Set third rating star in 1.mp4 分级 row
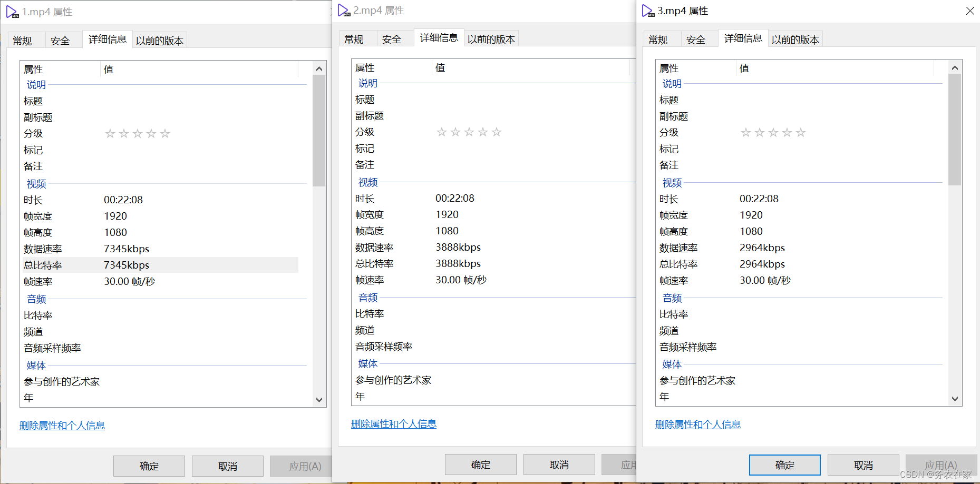The width and height of the screenshot is (980, 484). (138, 134)
